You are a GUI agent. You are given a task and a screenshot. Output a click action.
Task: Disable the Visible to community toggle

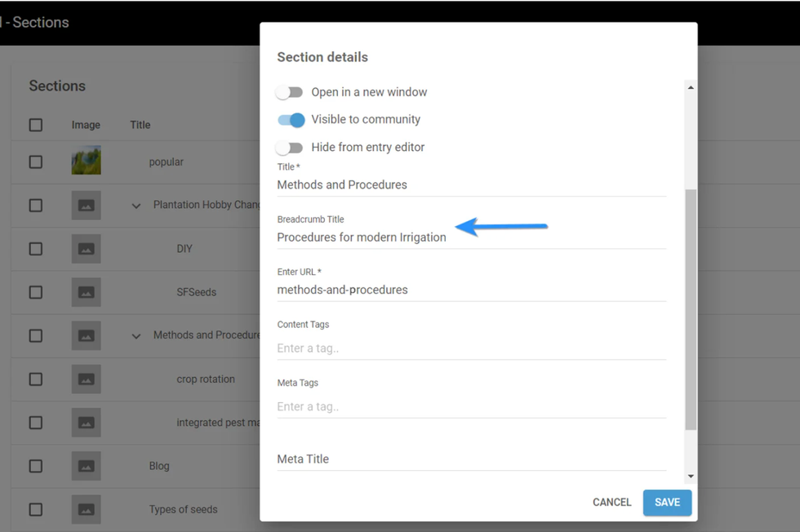pyautogui.click(x=291, y=119)
